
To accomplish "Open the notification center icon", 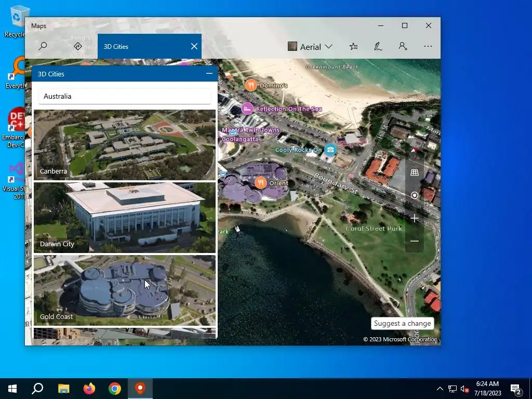I will [516, 389].
